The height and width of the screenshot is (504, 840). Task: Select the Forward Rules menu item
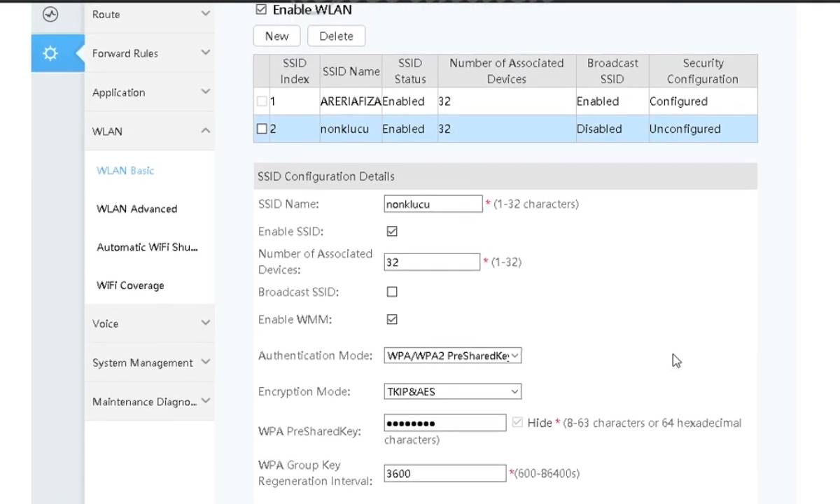125,53
